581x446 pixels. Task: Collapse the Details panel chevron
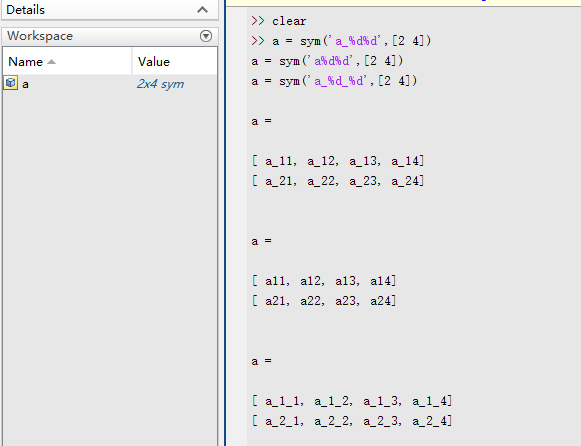point(202,10)
